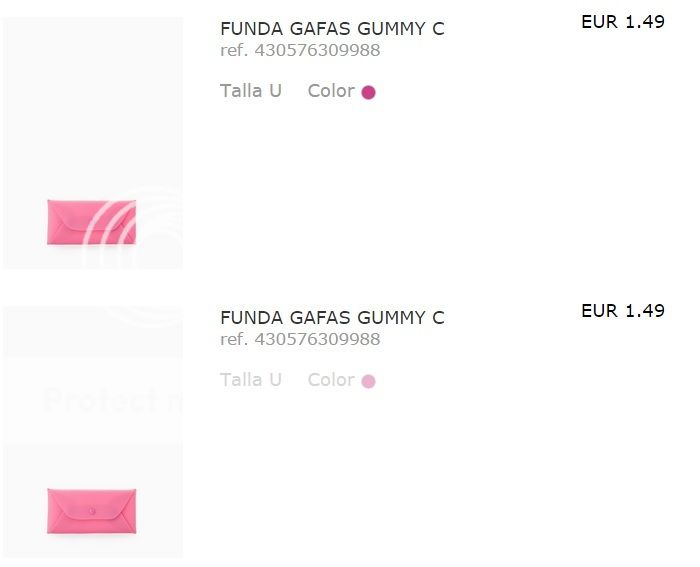This screenshot has width=700, height=567.
Task: Open the first FUNDA GAFAS GUMMY C title
Action: pos(331,29)
